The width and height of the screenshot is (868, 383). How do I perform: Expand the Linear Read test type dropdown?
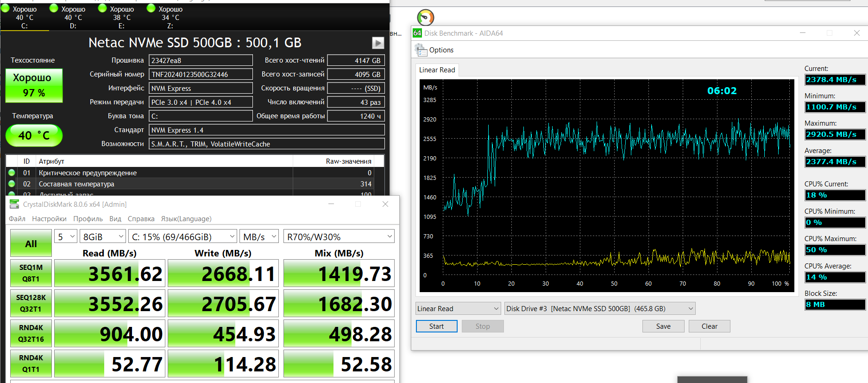coord(458,309)
